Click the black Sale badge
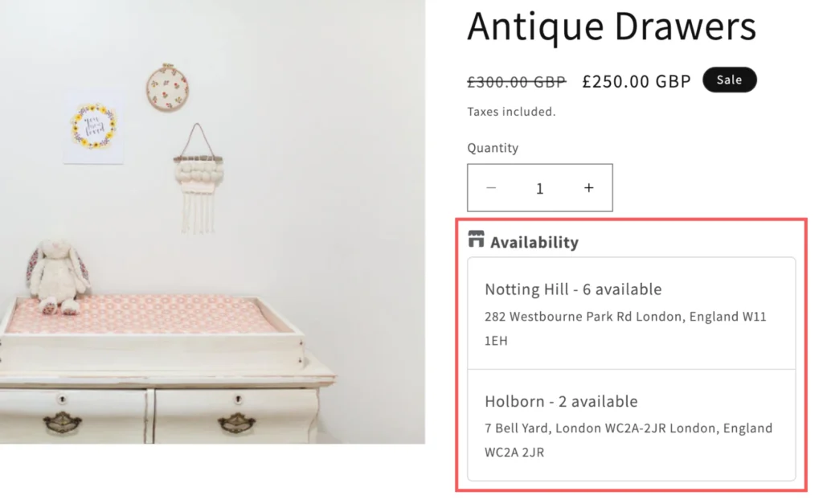This screenshot has height=504, width=823. tap(729, 80)
